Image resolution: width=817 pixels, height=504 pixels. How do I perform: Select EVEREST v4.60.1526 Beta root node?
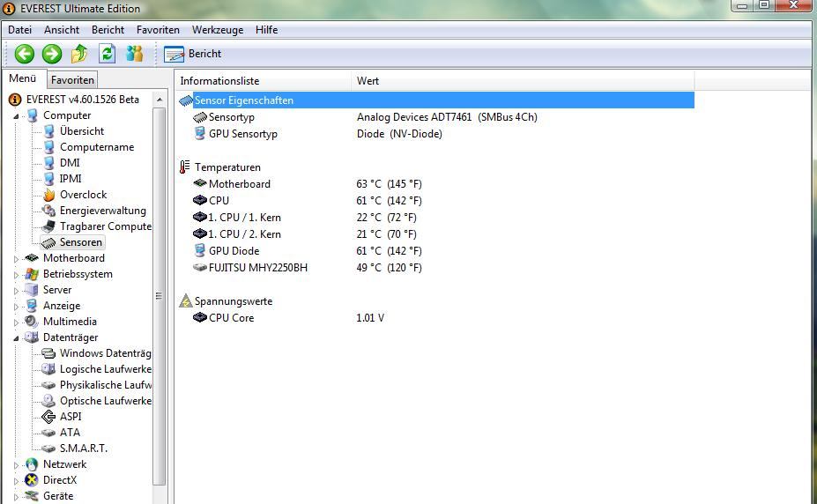(83, 99)
